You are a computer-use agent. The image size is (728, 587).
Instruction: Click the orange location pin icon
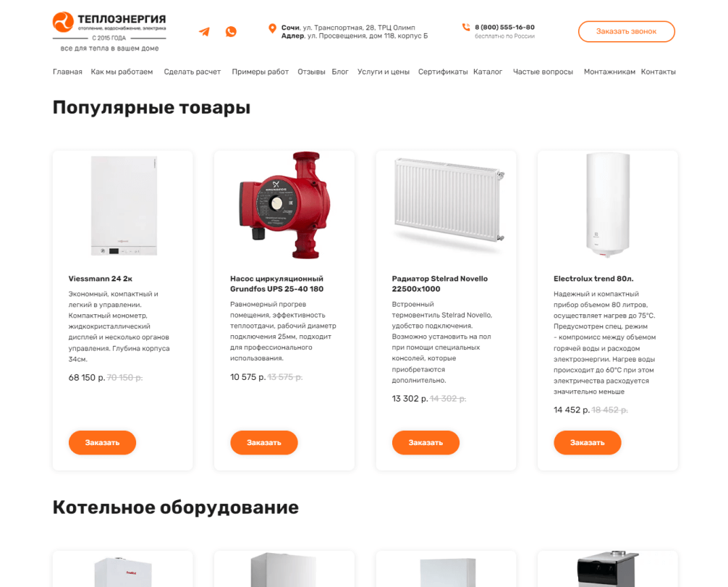click(x=273, y=29)
